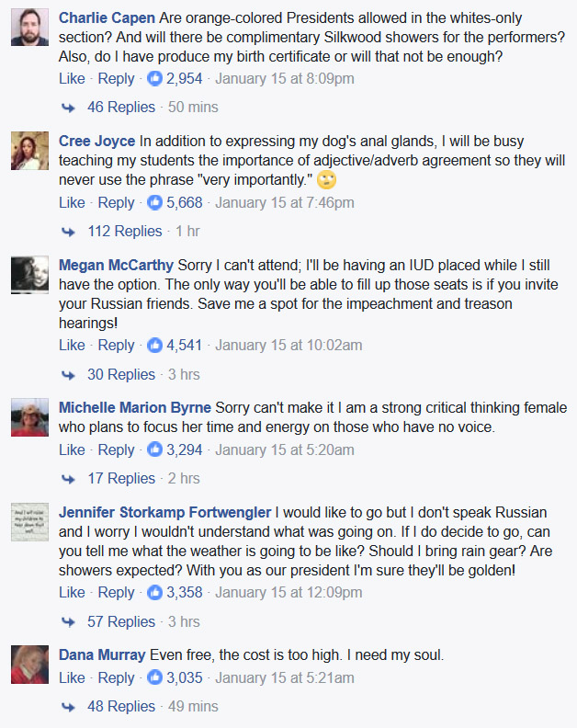Like Megan McCarthy's comment
The image size is (577, 728).
pos(72,346)
